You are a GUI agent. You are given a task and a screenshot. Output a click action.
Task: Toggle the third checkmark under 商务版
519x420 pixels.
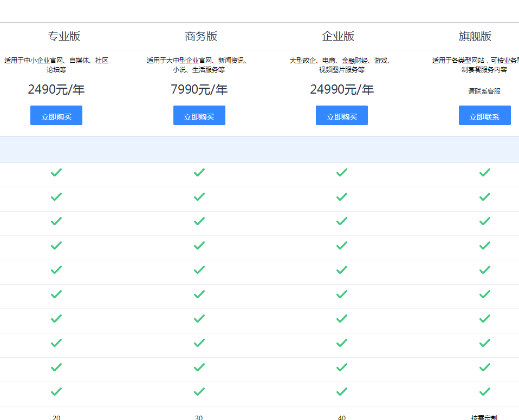199,221
